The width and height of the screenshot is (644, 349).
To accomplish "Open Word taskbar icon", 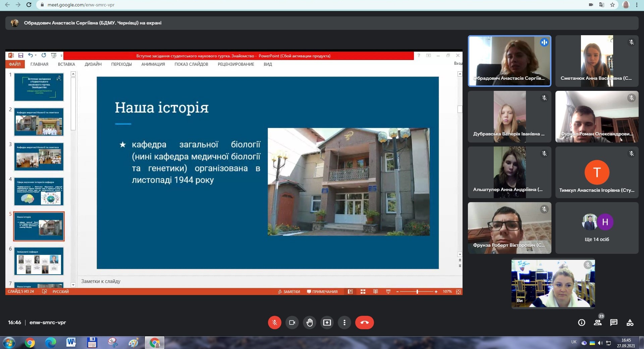I will pyautogui.click(x=71, y=343).
